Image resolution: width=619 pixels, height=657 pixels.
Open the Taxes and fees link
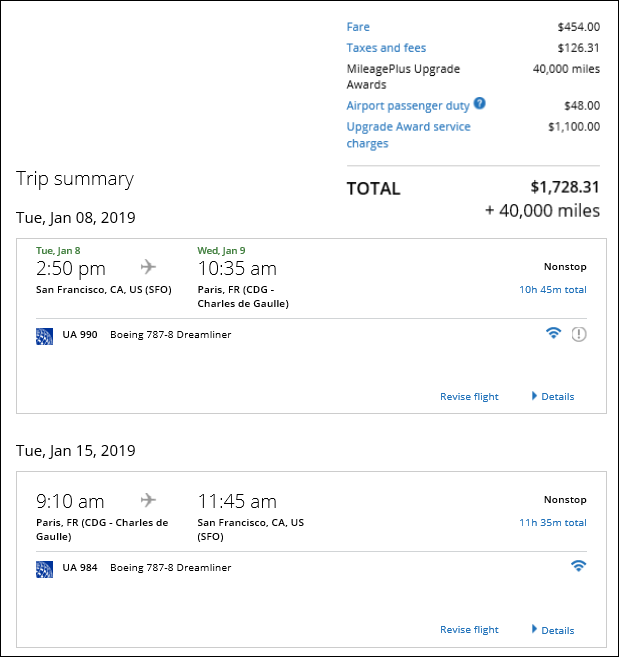pos(386,48)
